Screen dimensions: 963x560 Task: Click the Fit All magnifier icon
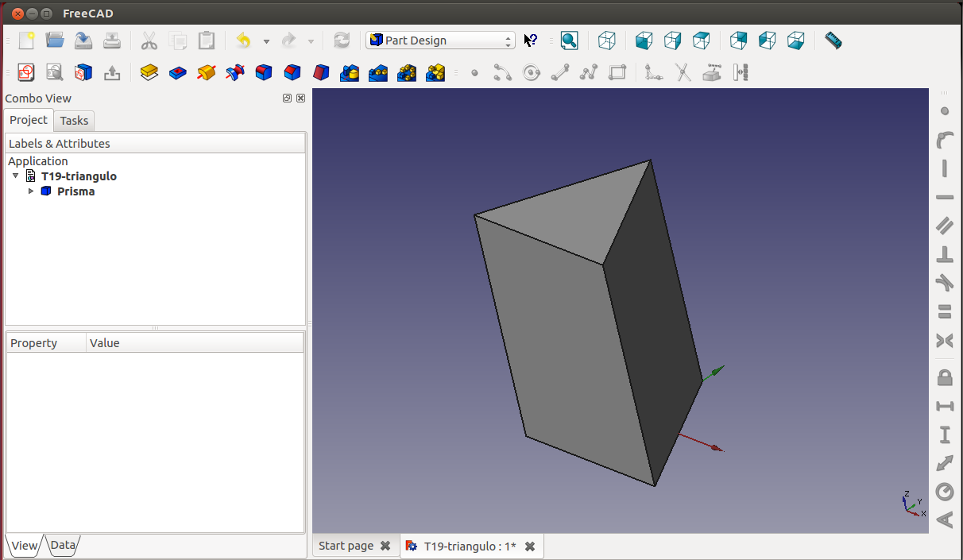(569, 41)
